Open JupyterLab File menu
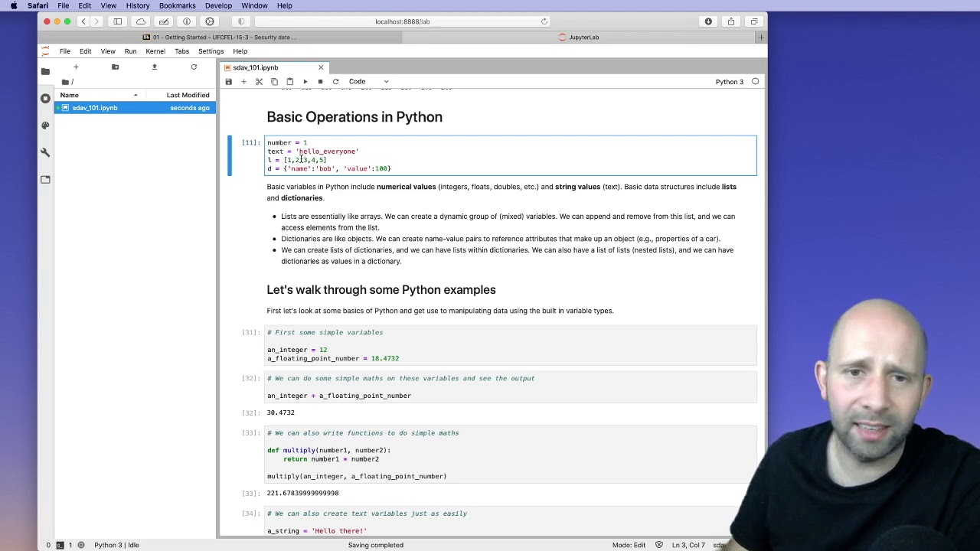Image resolution: width=980 pixels, height=551 pixels. (x=65, y=51)
